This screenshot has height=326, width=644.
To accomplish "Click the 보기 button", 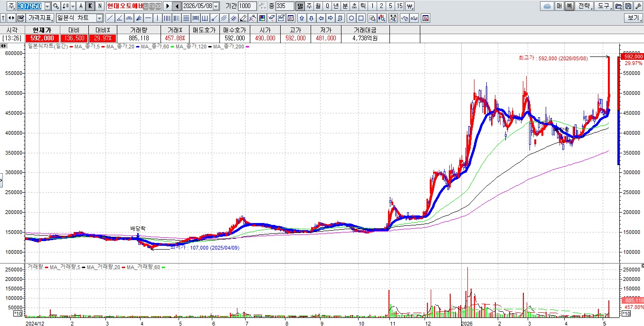I will pos(634,18).
